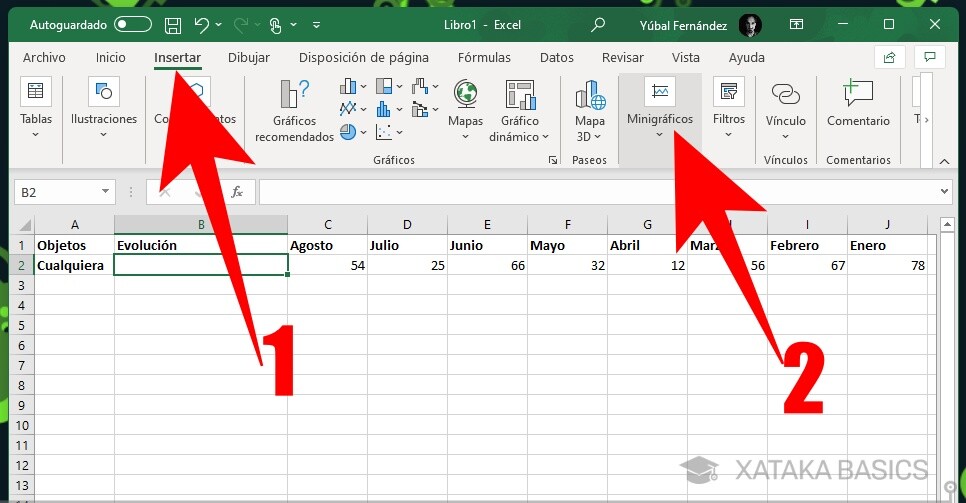This screenshot has width=966, height=503.
Task: Click the Select All corner triangle
Action: tap(23, 224)
